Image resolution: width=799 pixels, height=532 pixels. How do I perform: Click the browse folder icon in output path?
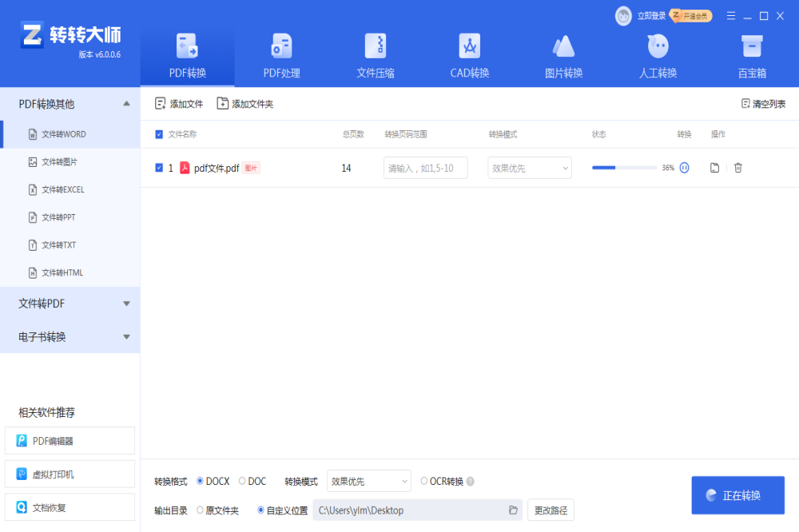513,510
